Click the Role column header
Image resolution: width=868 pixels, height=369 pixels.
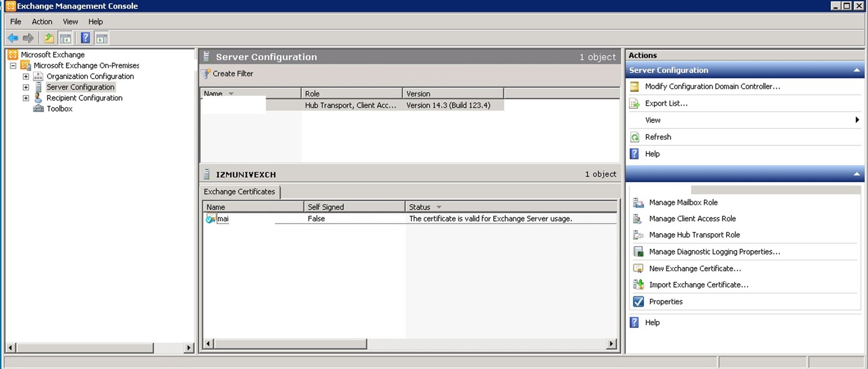[351, 93]
